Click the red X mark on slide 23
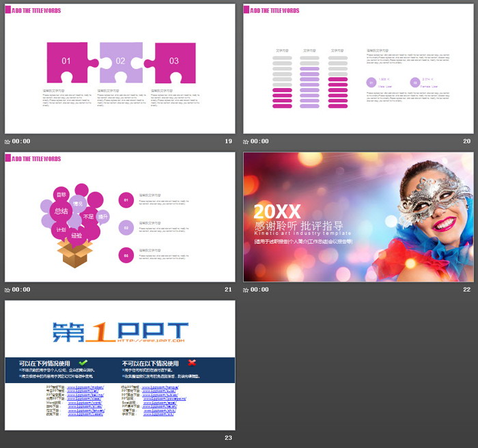This screenshot has height=448, width=478. (x=193, y=363)
